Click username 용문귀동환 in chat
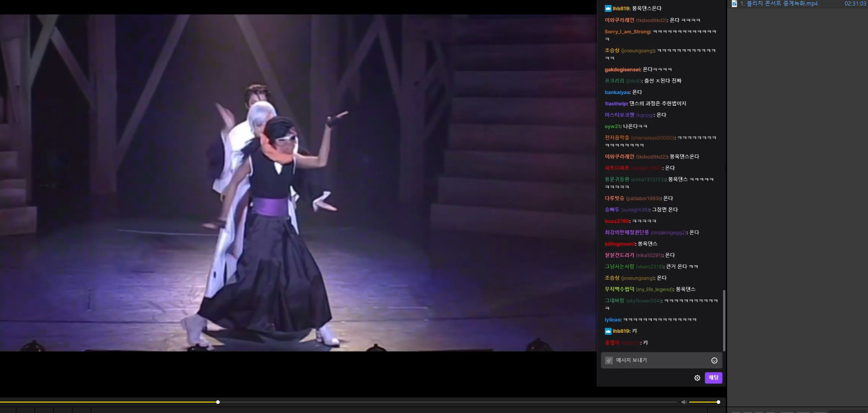The image size is (868, 413). coord(617,180)
